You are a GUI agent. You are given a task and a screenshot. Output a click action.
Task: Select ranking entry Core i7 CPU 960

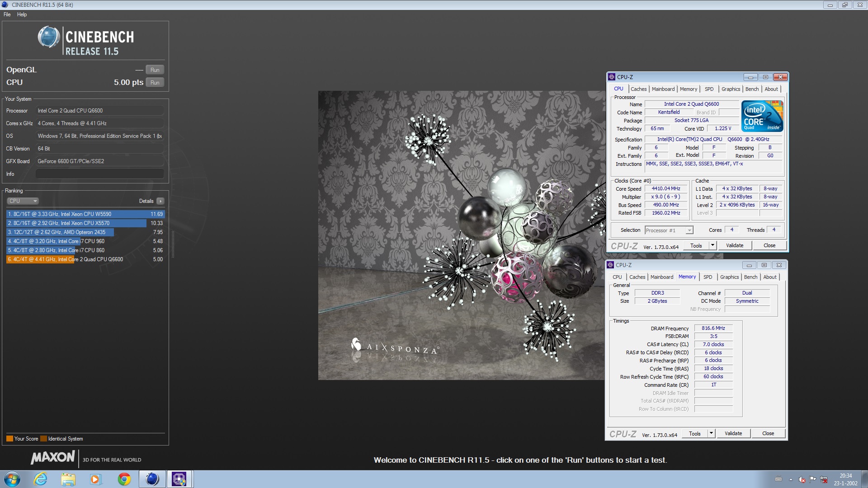85,241
